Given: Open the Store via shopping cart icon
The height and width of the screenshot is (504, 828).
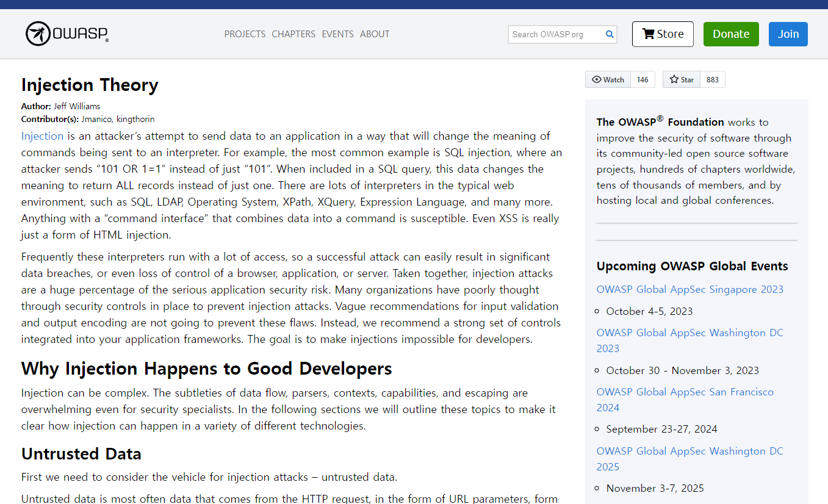Looking at the screenshot, I should tap(649, 34).
